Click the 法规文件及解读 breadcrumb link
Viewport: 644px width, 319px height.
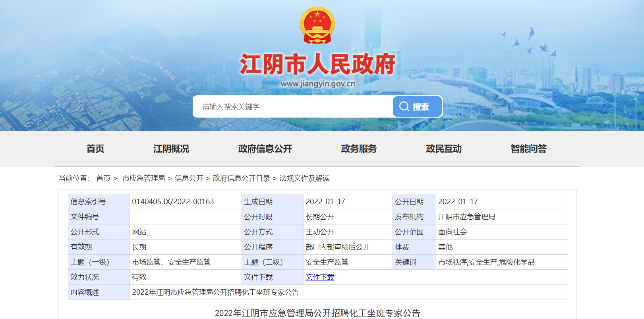pyautogui.click(x=304, y=178)
